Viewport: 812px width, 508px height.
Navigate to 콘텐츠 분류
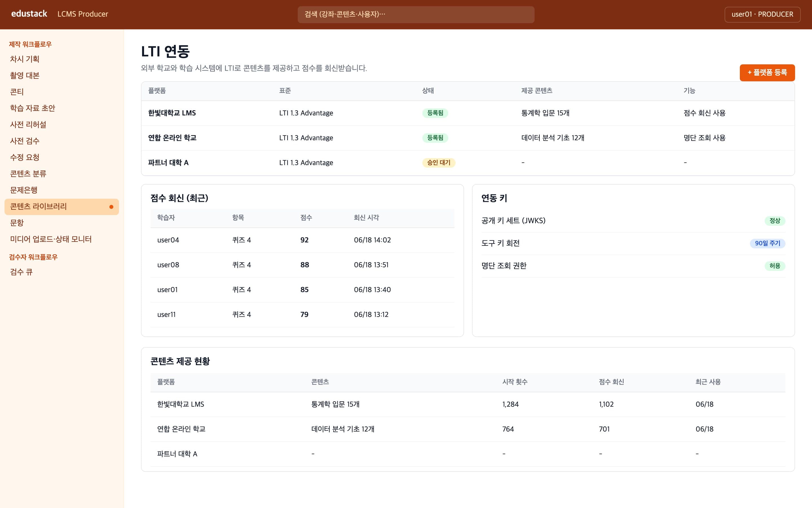[62, 174]
